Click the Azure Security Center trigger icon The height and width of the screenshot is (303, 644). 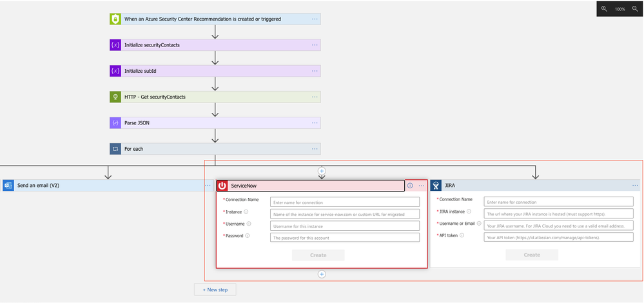pyautogui.click(x=115, y=19)
